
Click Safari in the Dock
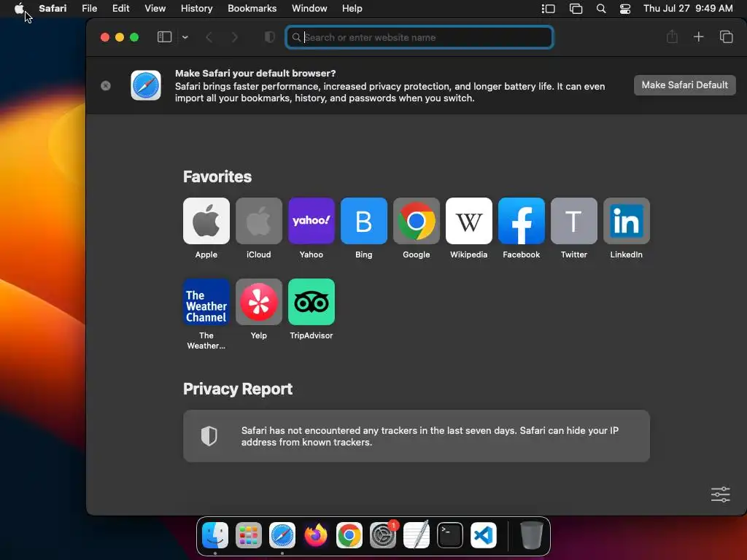(282, 535)
